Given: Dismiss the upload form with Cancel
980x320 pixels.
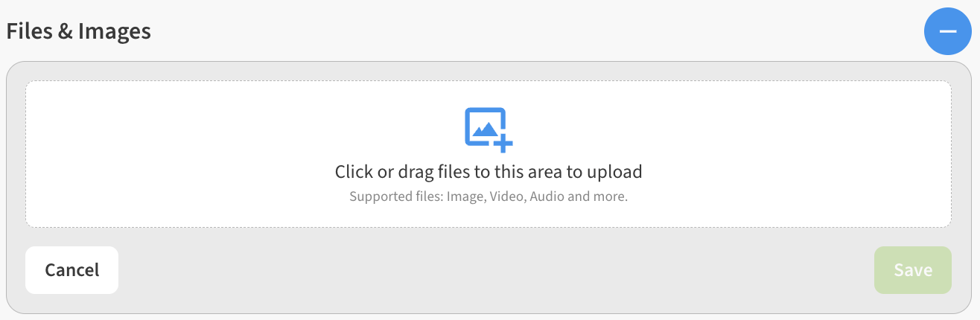Looking at the screenshot, I should click(x=71, y=270).
